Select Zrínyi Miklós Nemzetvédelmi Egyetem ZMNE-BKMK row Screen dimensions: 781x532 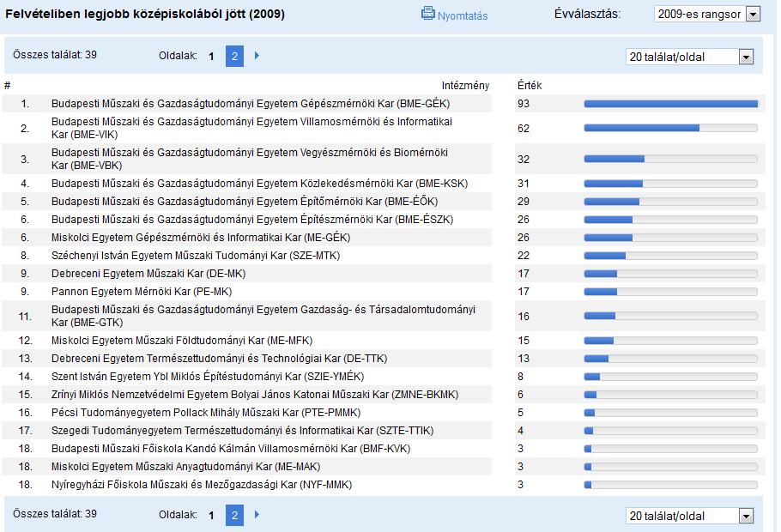click(255, 395)
